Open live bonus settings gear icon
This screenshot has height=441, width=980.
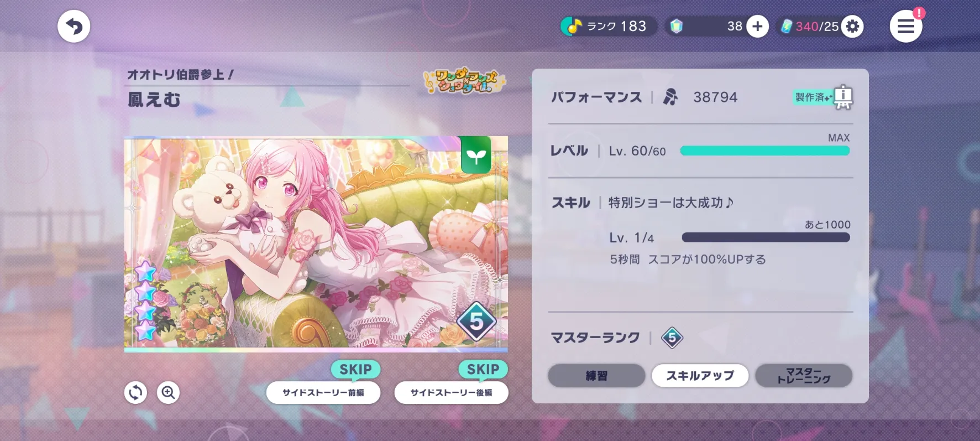tap(852, 26)
